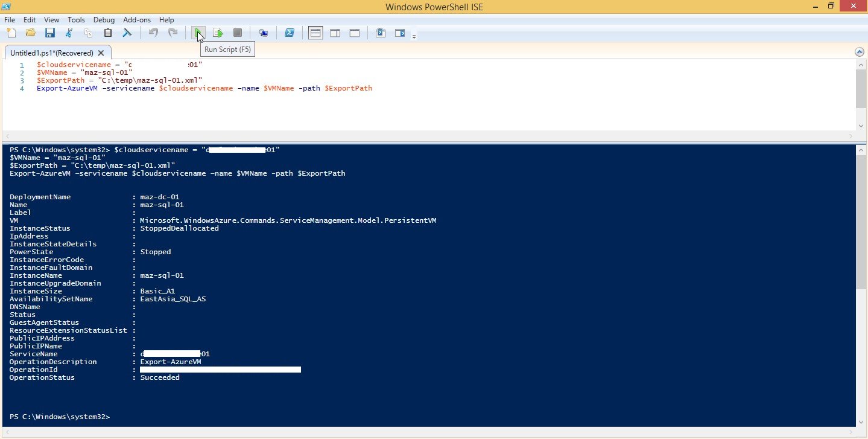This screenshot has width=868, height=439.
Task: Click the console pane scrollbar down arrow
Action: (x=861, y=421)
